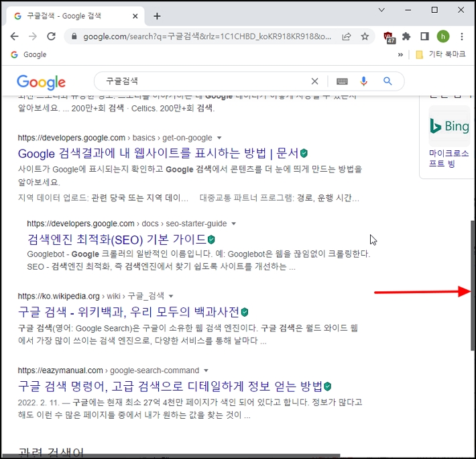Click into the '구글검색' search field
The width and height of the screenshot is (476, 459).
(x=206, y=81)
